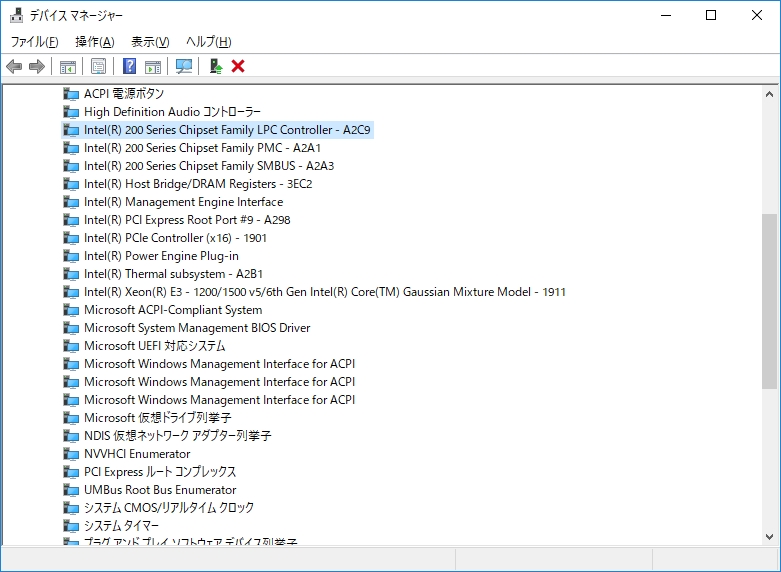The image size is (781, 572).
Task: Select Intel(R) Host Bridge/DRAM Registers - 3EC2
Action: [x=198, y=184]
